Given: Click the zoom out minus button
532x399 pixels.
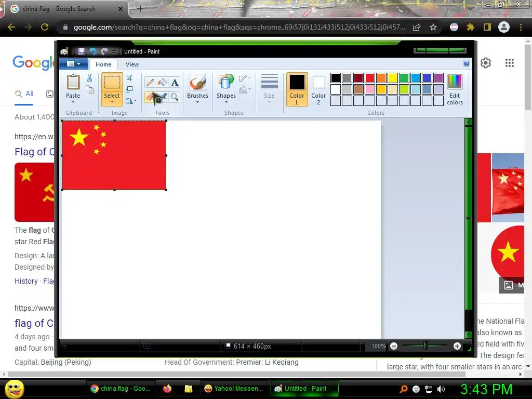Looking at the screenshot, I should pyautogui.click(x=394, y=346).
